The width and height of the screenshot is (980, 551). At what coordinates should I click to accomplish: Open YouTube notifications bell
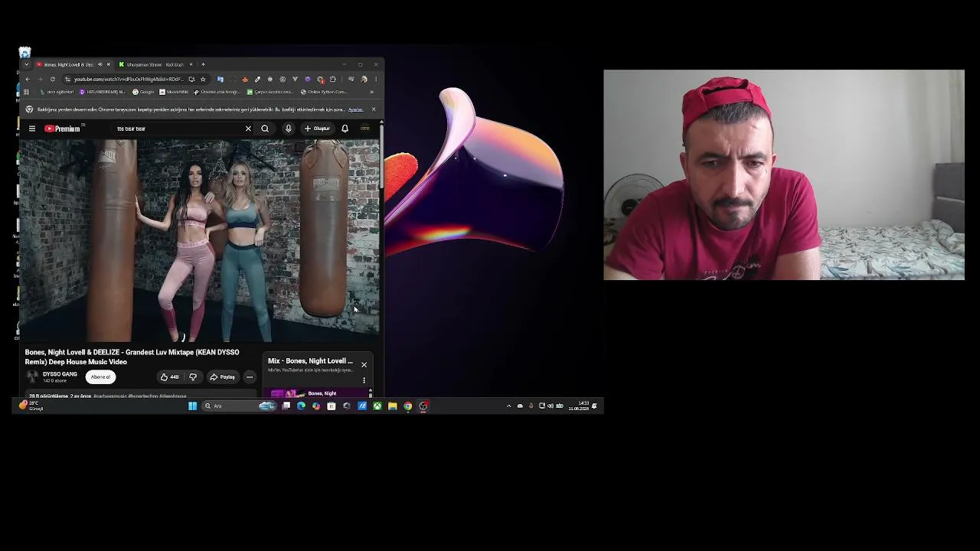click(x=345, y=129)
